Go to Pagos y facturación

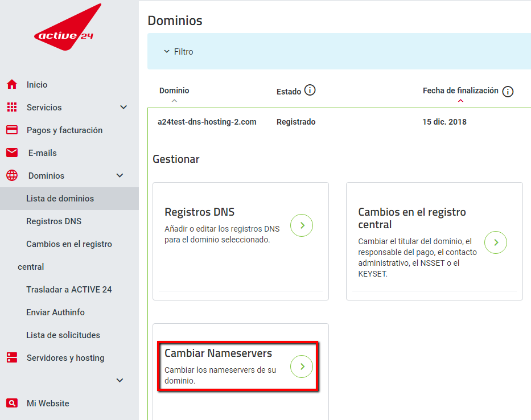click(64, 130)
